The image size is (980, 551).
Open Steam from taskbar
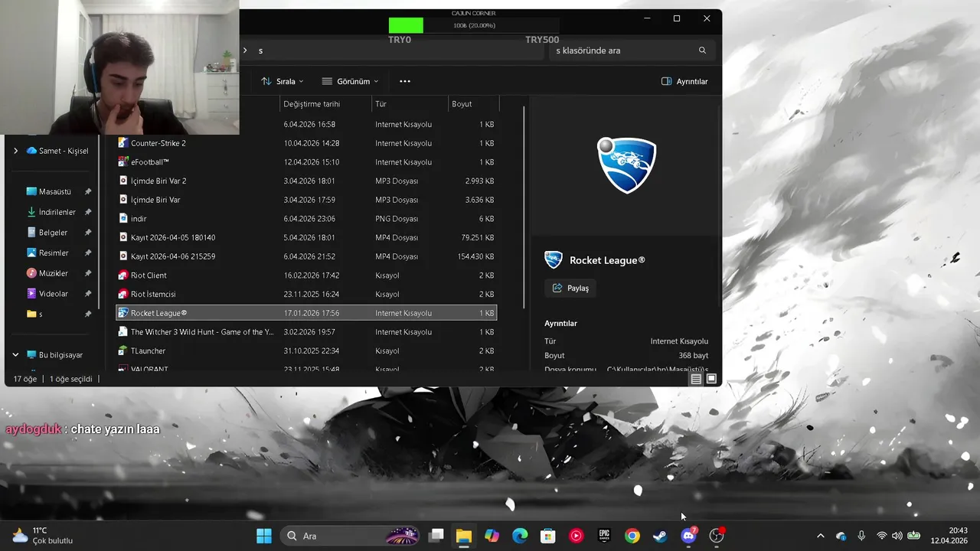(x=660, y=536)
